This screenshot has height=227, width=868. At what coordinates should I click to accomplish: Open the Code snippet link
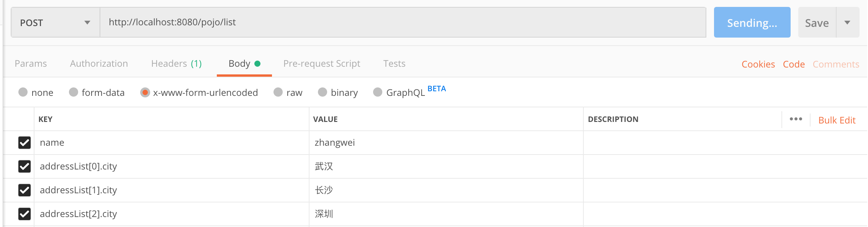pos(794,64)
